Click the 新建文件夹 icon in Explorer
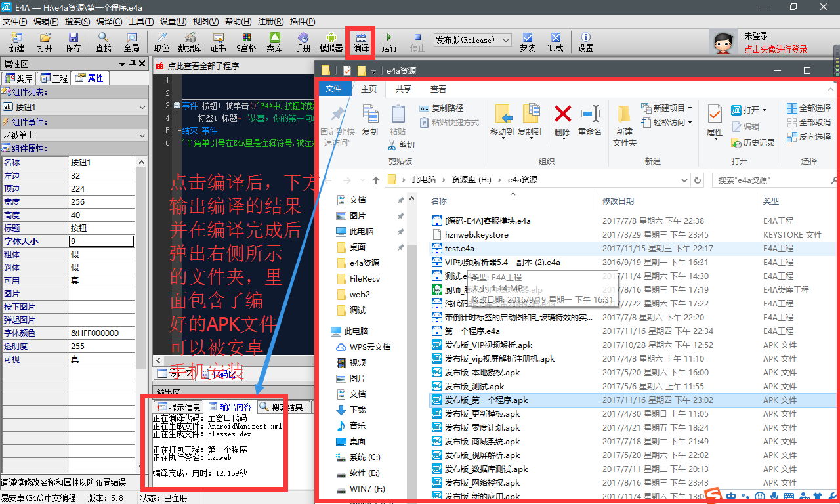Viewport: 840px width, 504px height. [625, 125]
